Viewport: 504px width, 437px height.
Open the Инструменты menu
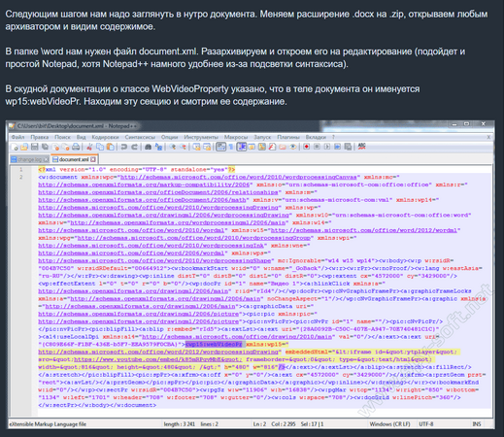tap(201, 137)
